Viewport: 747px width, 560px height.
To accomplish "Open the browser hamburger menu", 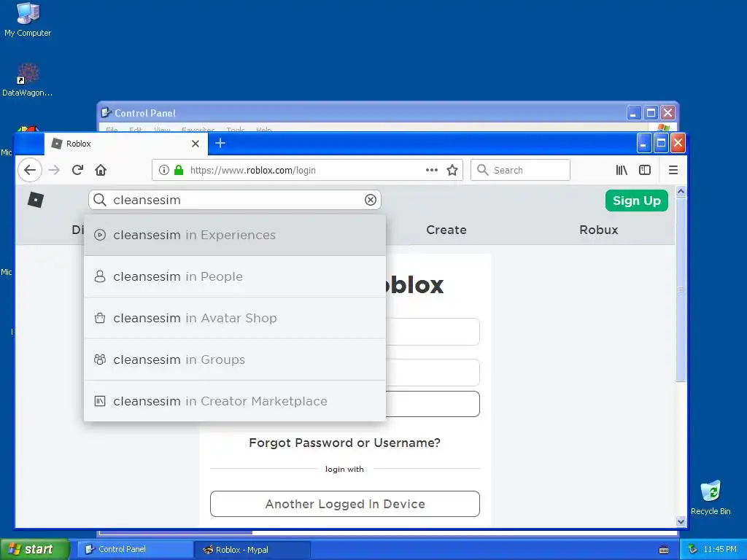I will (673, 170).
